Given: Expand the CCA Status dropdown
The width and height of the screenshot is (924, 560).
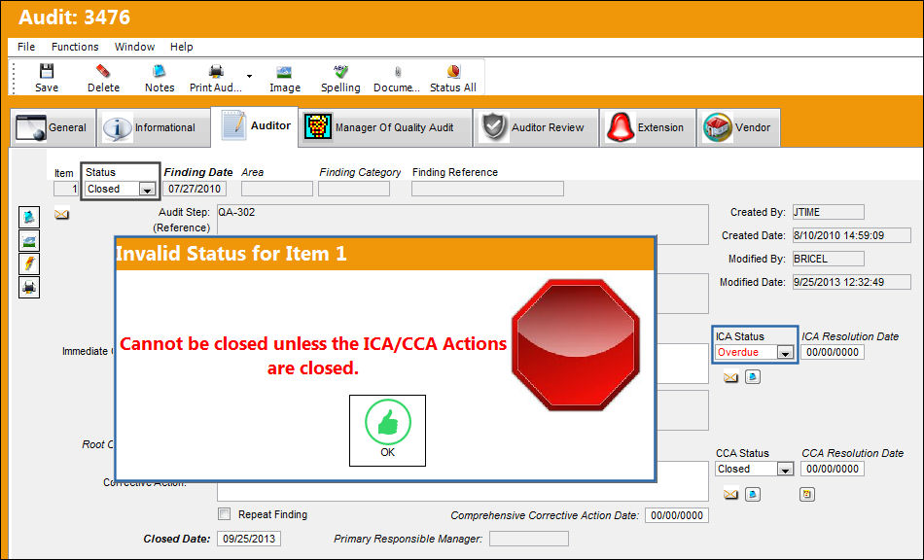Looking at the screenshot, I should tap(784, 469).
